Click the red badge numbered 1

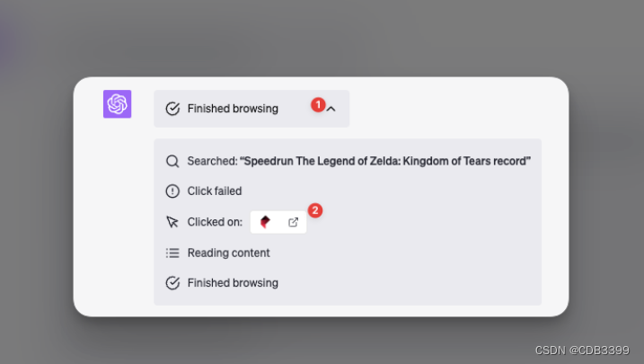[318, 105]
